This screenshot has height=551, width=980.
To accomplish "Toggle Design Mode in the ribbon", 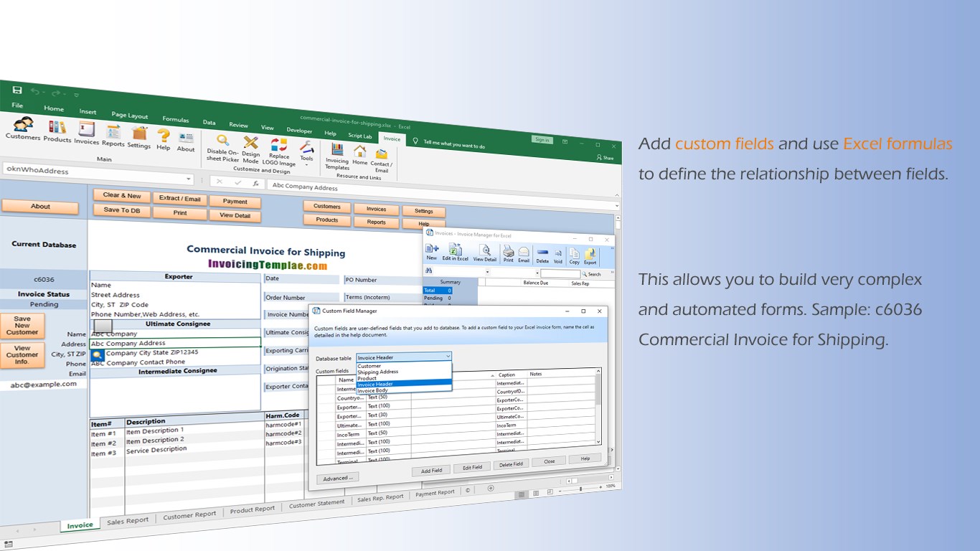I will pyautogui.click(x=250, y=151).
